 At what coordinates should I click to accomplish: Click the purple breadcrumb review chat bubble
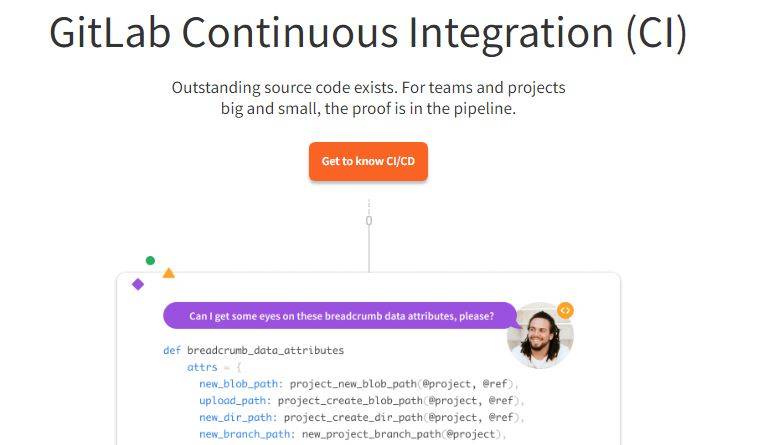(341, 316)
